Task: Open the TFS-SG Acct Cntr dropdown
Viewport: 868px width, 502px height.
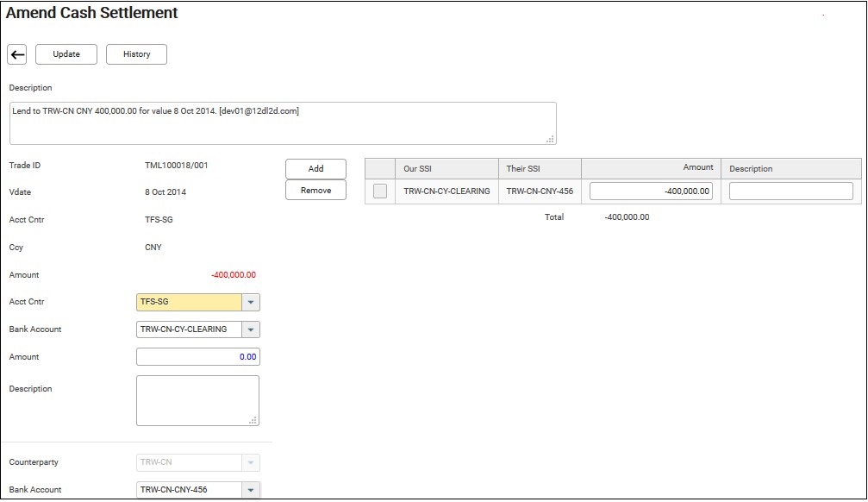Action: pyautogui.click(x=251, y=302)
